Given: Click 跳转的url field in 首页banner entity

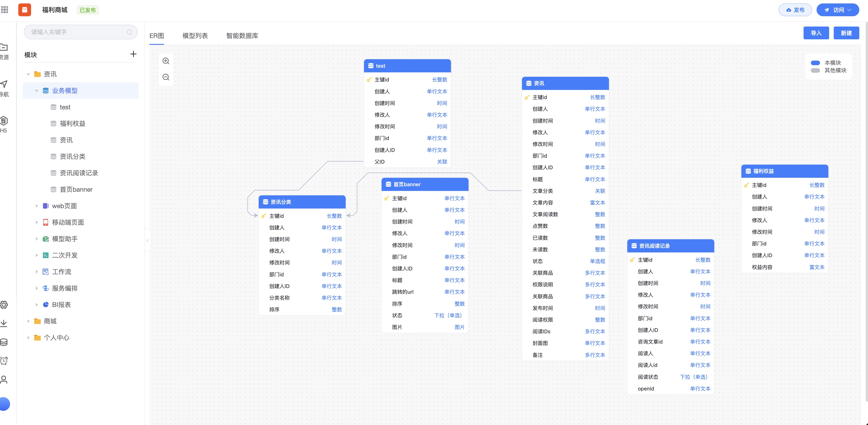Looking at the screenshot, I should (x=425, y=292).
